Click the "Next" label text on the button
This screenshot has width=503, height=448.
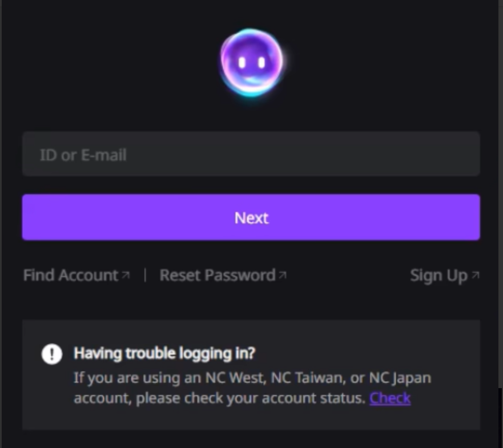click(x=251, y=217)
